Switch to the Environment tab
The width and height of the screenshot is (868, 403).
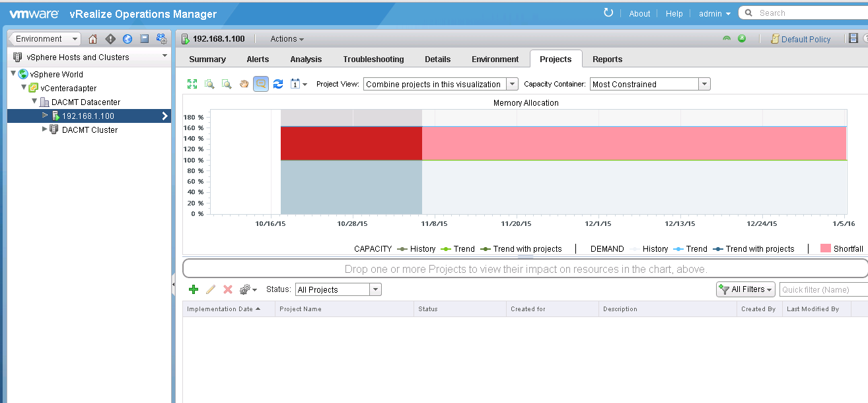tap(495, 59)
